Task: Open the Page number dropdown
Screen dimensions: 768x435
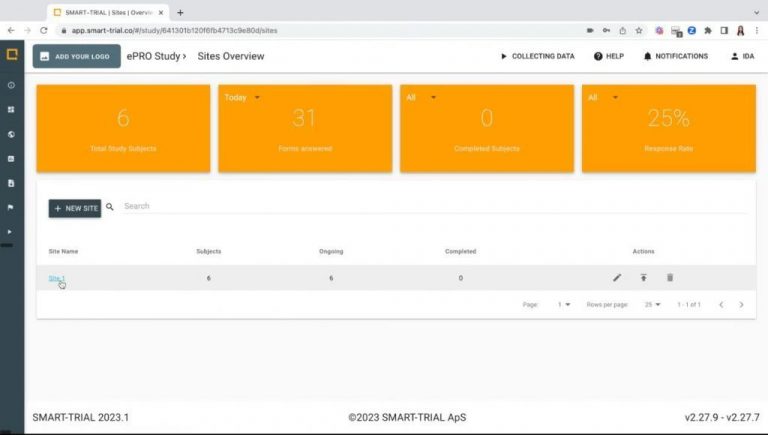Action: point(564,304)
